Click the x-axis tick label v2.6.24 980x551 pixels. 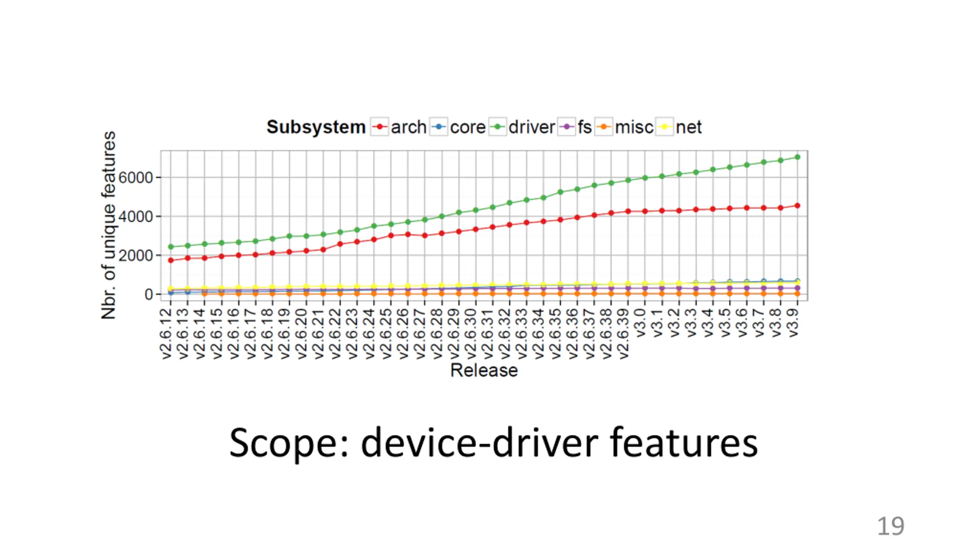click(369, 334)
